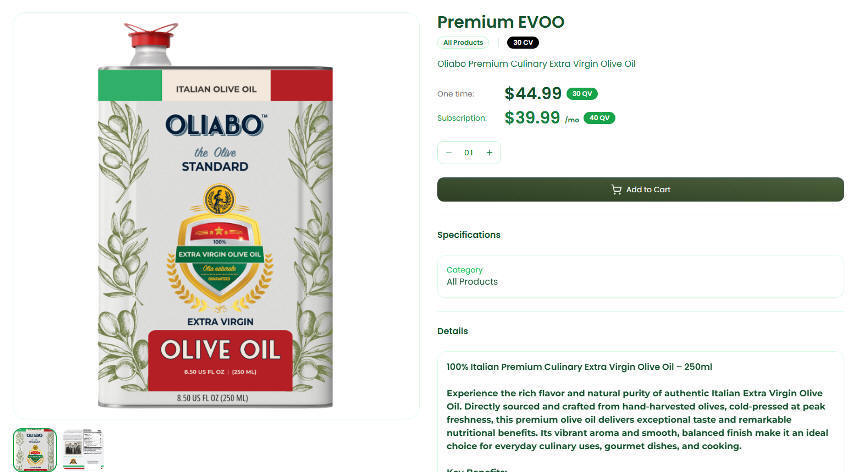Select the front can thumbnail

(x=35, y=449)
